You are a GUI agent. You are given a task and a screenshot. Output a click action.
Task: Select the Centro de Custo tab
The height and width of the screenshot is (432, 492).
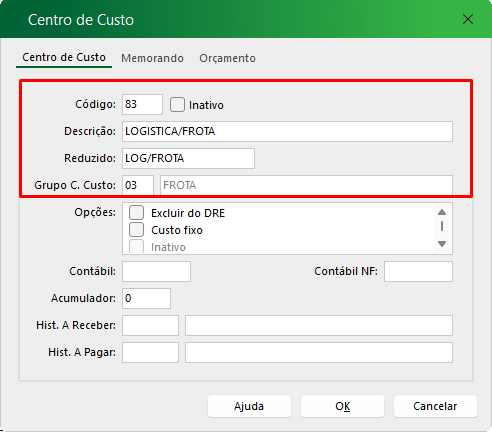click(x=64, y=57)
